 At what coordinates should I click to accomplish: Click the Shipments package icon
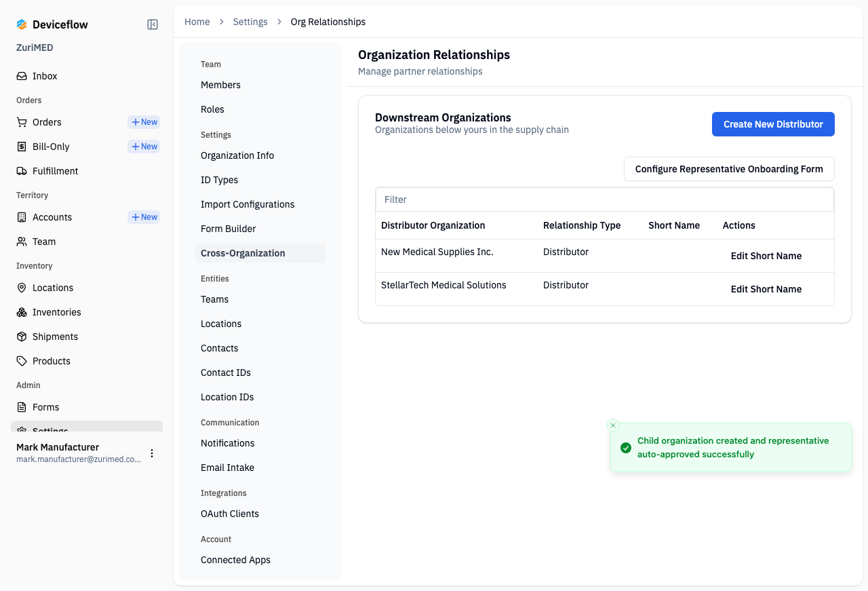click(x=22, y=337)
